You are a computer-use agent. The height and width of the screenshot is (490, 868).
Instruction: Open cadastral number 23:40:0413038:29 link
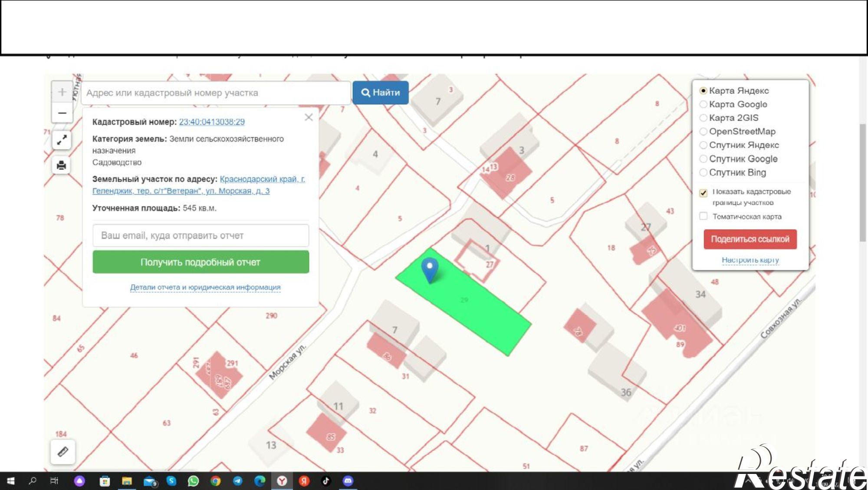[x=212, y=122]
